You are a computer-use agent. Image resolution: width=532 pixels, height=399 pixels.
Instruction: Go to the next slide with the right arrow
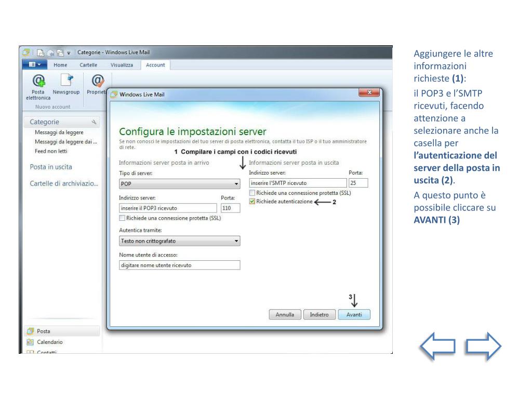pos(483,346)
